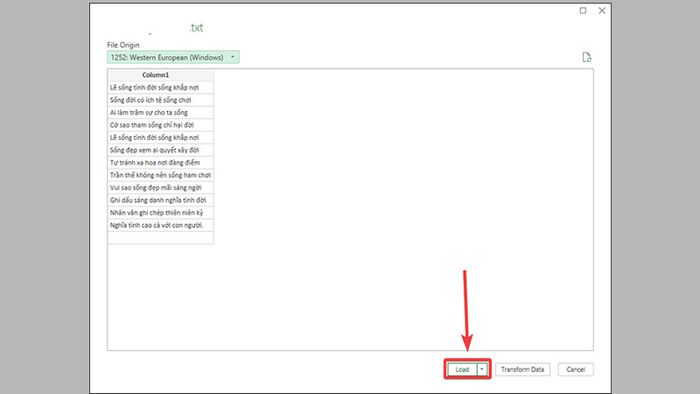The height and width of the screenshot is (394, 700).
Task: Click the empty last row of preview table
Action: [160, 237]
